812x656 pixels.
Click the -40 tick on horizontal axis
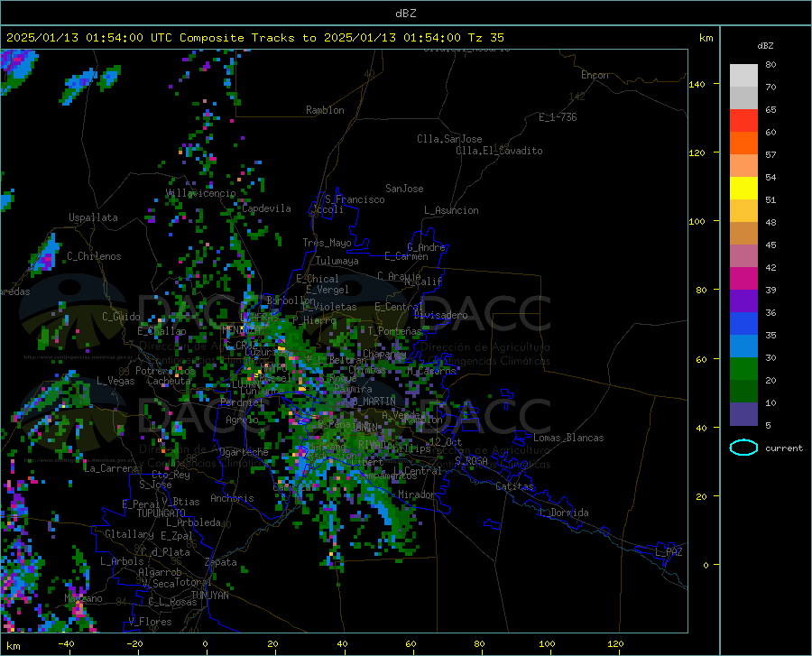66,643
